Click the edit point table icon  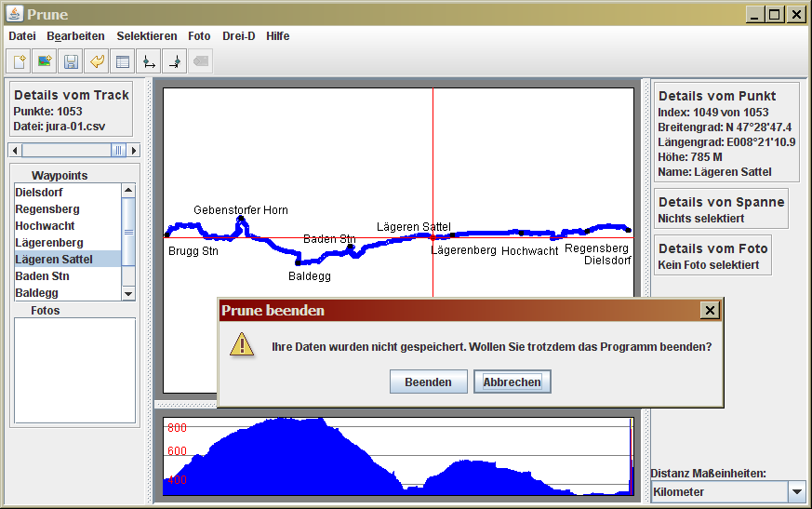pos(121,61)
